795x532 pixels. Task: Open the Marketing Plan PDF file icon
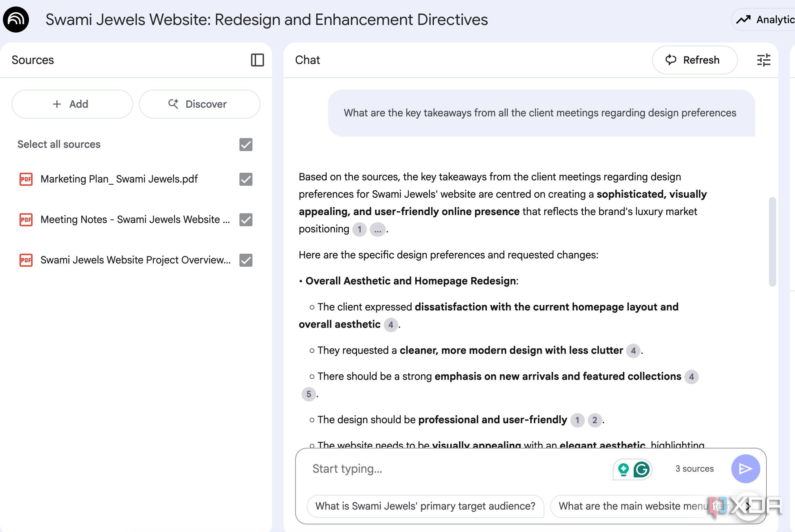click(x=26, y=179)
